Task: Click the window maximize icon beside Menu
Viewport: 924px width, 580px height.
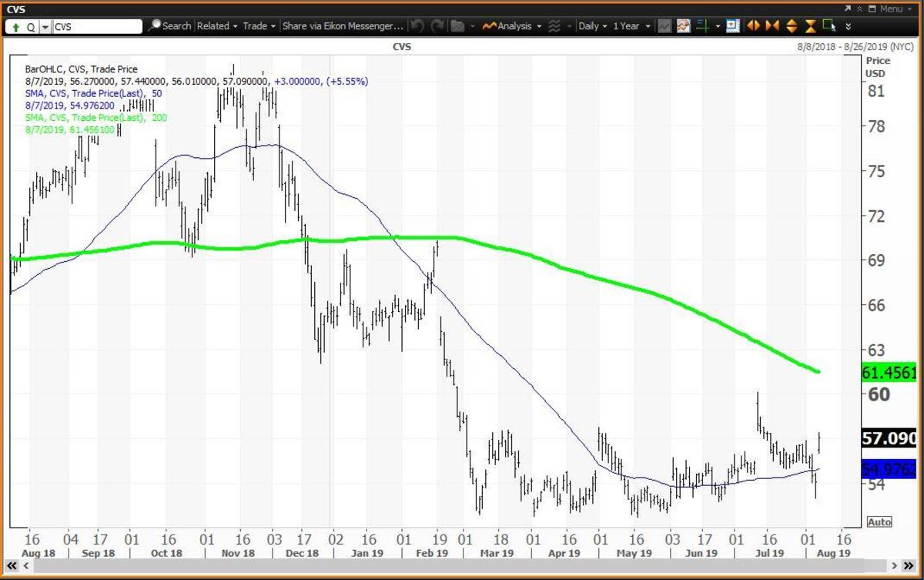Action: point(872,8)
